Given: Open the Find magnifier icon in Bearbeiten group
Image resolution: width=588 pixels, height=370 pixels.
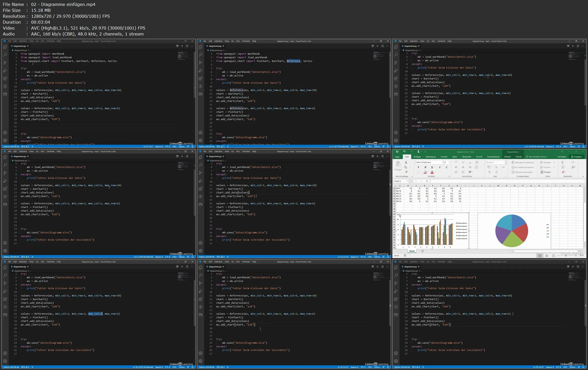Looking at the screenshot, I should [x=573, y=167].
